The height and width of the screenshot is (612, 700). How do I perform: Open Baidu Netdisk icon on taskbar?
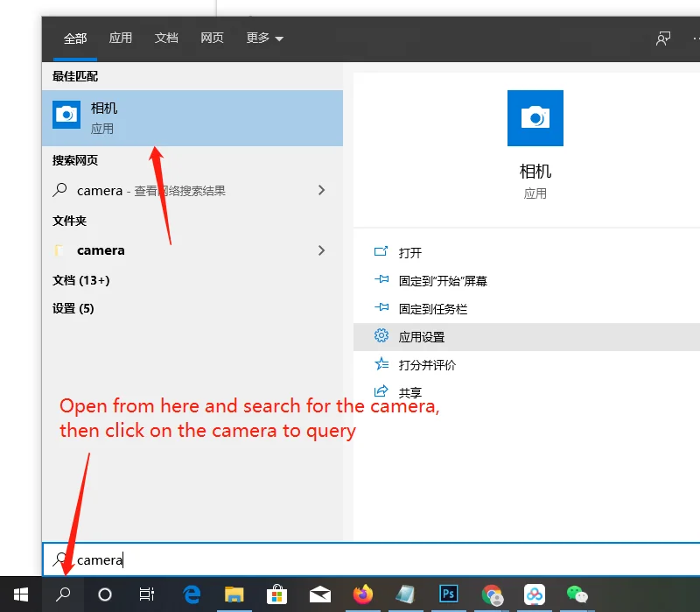pyautogui.click(x=535, y=594)
